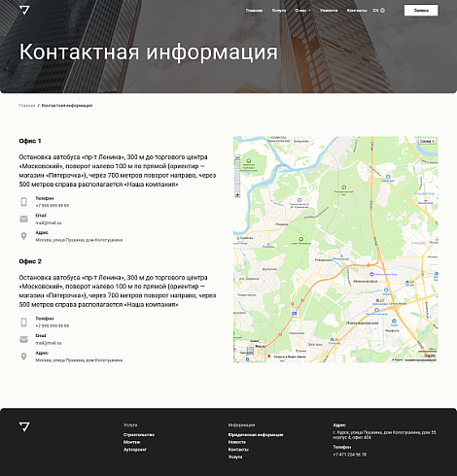The image size is (457, 476).
Task: Click the location pin icon under Офис 2
Action: 23,357
